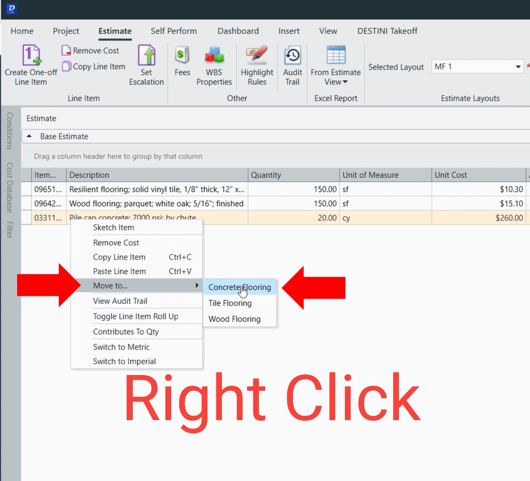Screen dimensions: 530x481
Task: Click the Set Escalation icon
Action: tap(146, 55)
